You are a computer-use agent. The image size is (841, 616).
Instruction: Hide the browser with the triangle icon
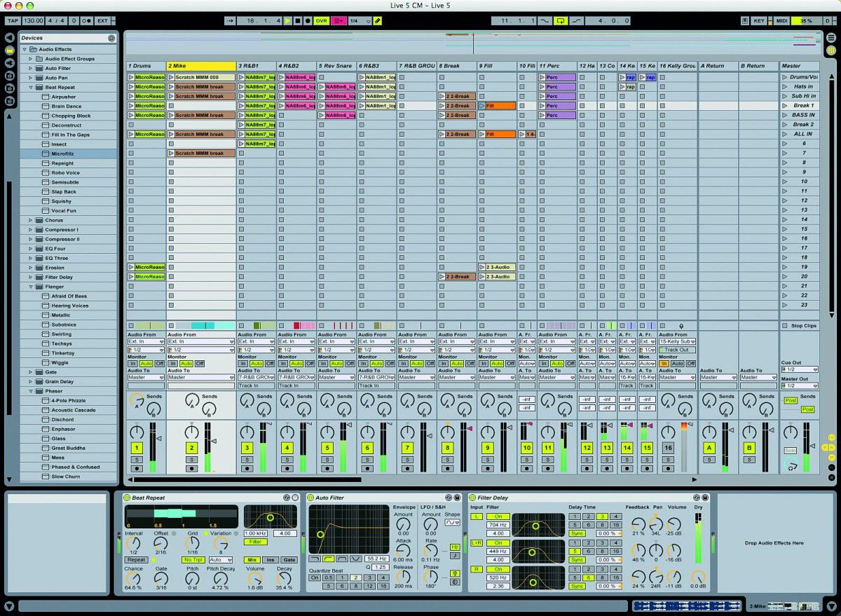point(10,37)
